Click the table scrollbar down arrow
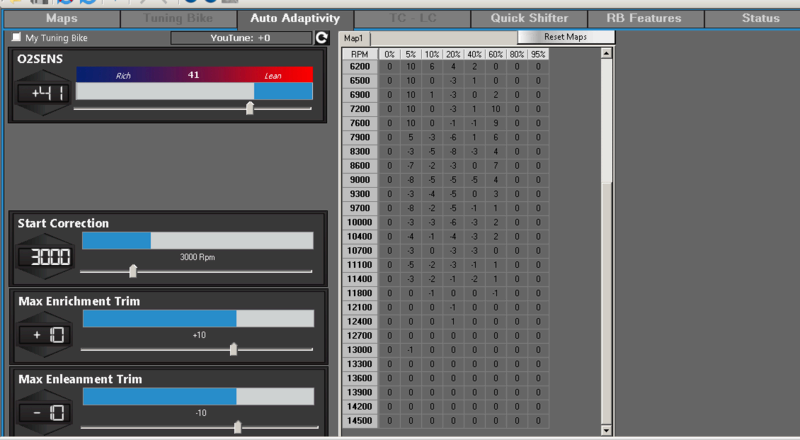The height and width of the screenshot is (440, 800). click(605, 430)
